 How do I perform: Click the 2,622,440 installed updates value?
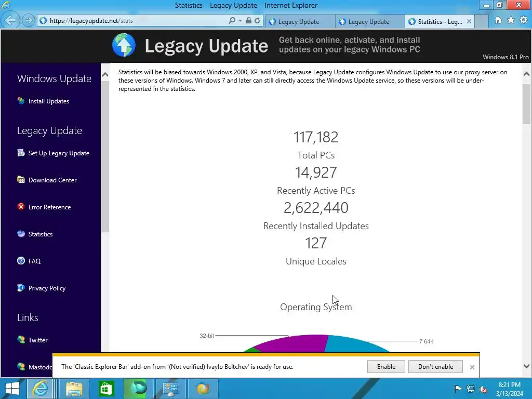(x=316, y=208)
